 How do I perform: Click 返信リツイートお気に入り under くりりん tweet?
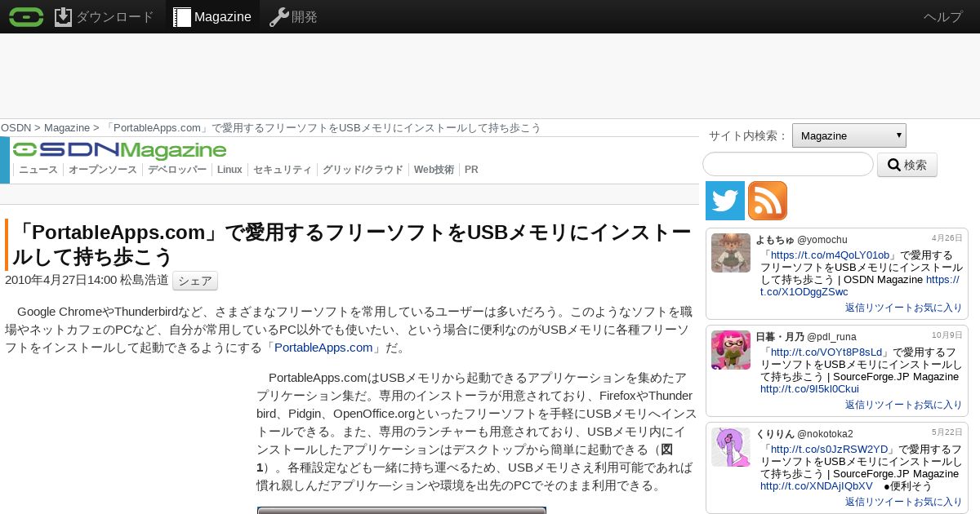(x=904, y=502)
